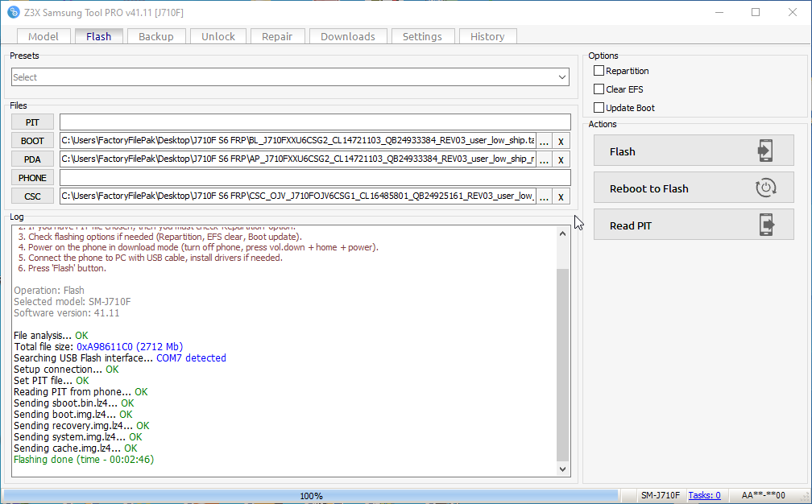Click the "6. Press 'Flash' button." instruction line
The image size is (812, 504).
(61, 268)
